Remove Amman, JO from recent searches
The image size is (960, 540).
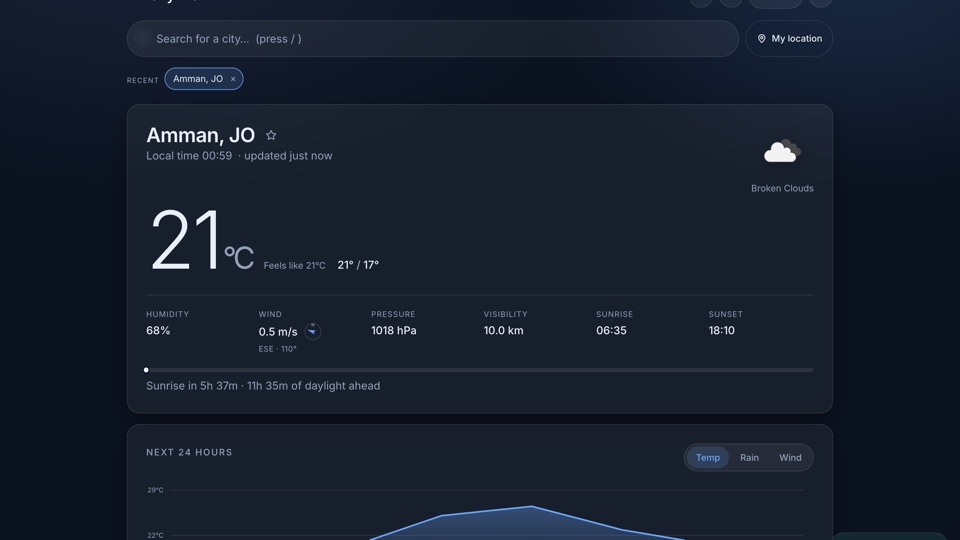[233, 79]
